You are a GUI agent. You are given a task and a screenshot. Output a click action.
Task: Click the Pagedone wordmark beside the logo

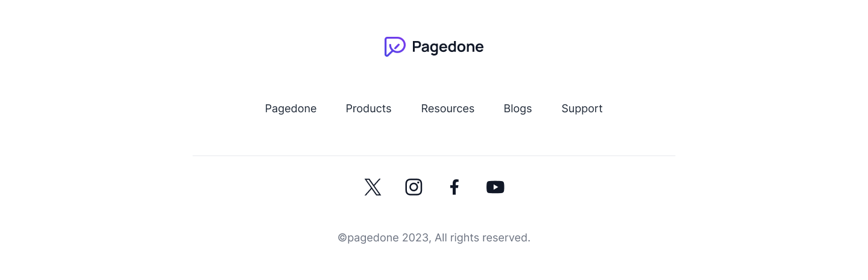tap(447, 47)
